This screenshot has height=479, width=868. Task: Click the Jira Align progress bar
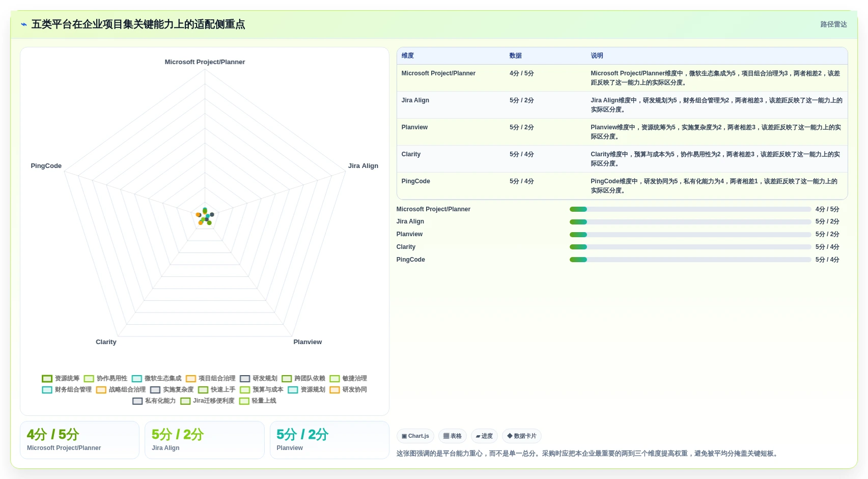pyautogui.click(x=690, y=222)
